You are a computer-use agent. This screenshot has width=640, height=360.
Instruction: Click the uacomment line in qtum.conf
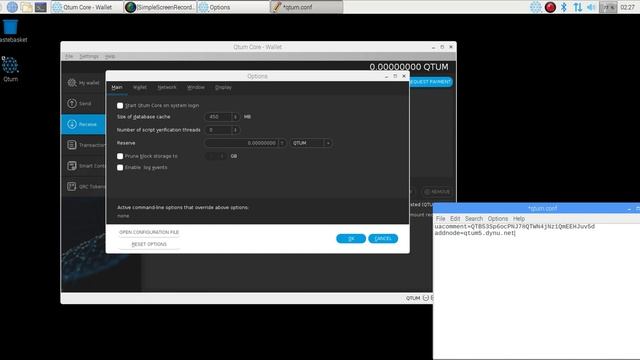coord(514,227)
